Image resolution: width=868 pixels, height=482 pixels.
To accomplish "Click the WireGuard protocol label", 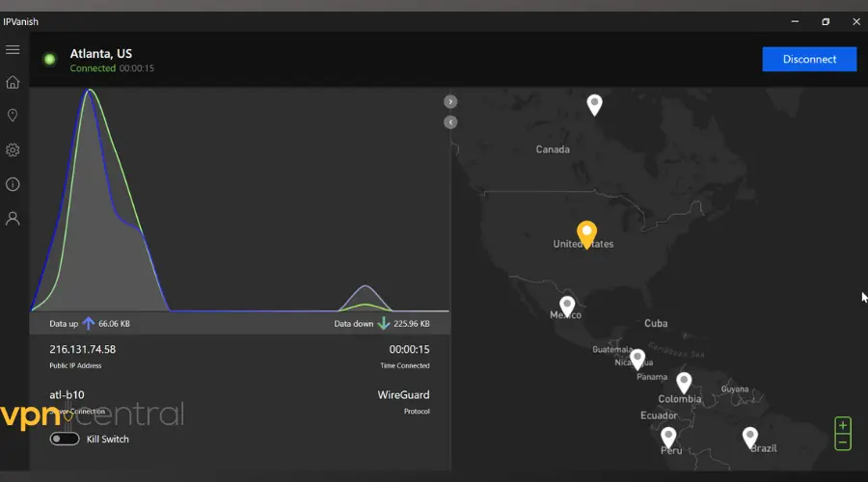I will (x=403, y=394).
